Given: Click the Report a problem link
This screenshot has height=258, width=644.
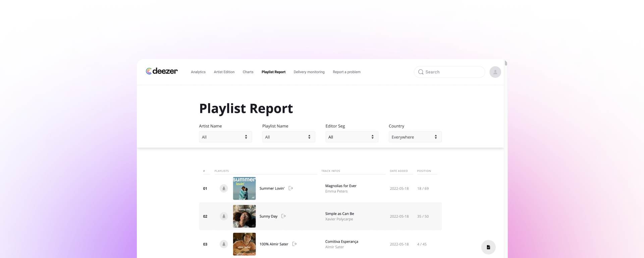Looking at the screenshot, I should (x=346, y=72).
